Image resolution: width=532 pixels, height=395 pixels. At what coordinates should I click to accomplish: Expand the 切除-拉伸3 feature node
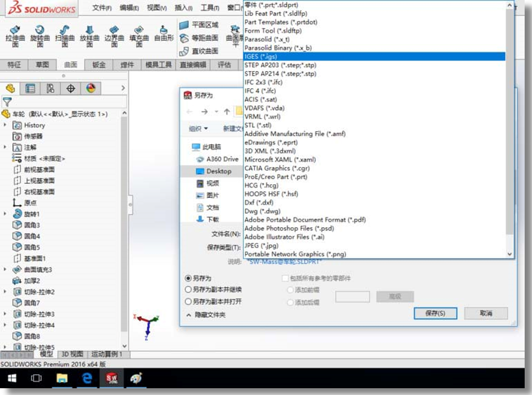pyautogui.click(x=5, y=314)
